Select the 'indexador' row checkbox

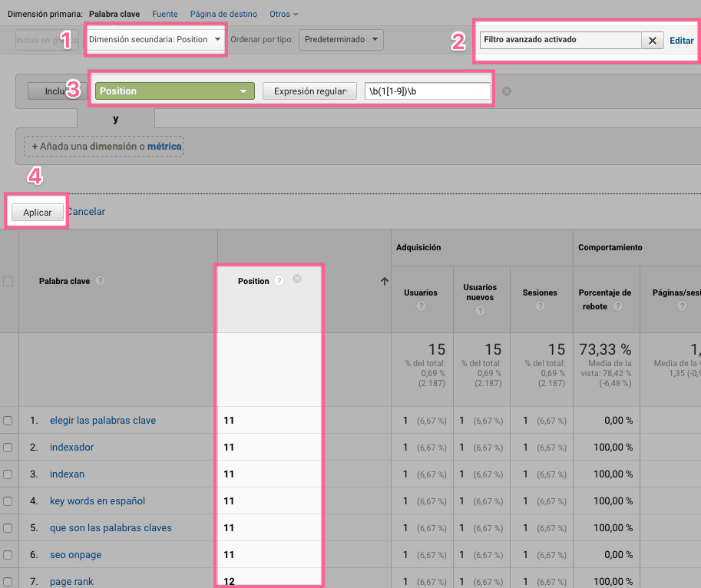click(8, 448)
